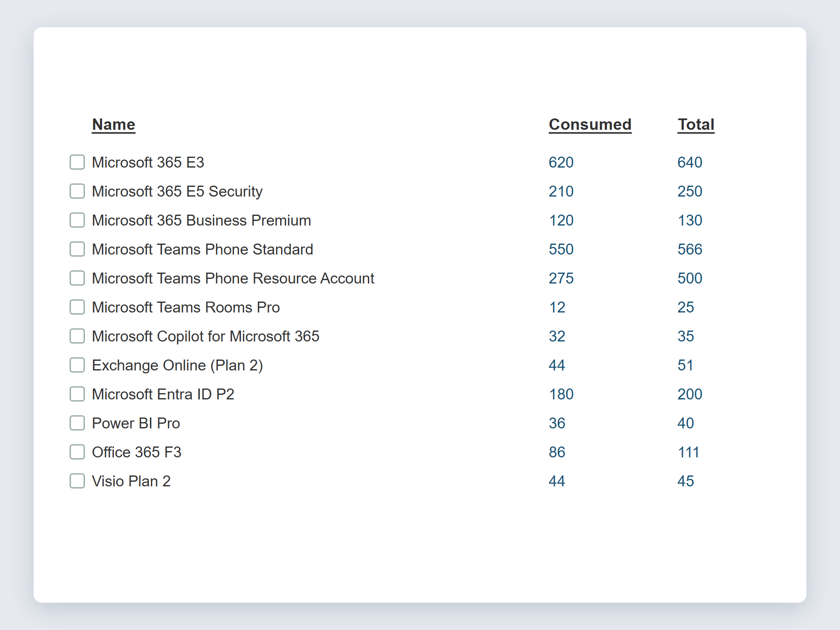The height and width of the screenshot is (630, 840).
Task: Click consumed count 275 for Resource Account
Action: tap(561, 278)
